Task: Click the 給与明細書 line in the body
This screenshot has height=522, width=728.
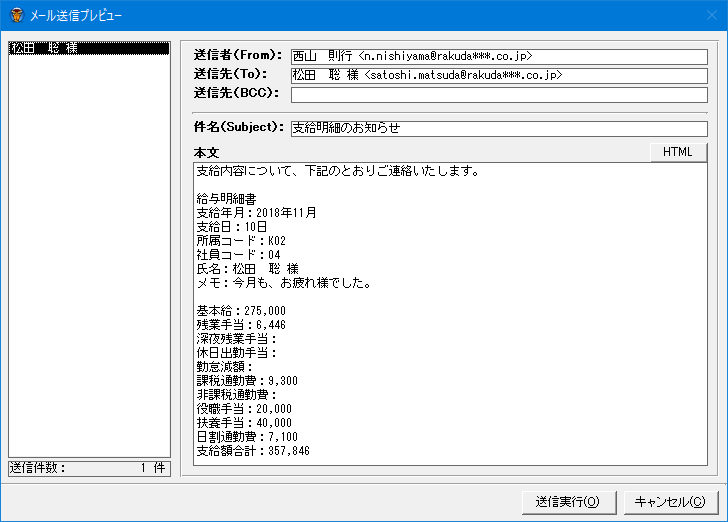Action: pyautogui.click(x=227, y=199)
